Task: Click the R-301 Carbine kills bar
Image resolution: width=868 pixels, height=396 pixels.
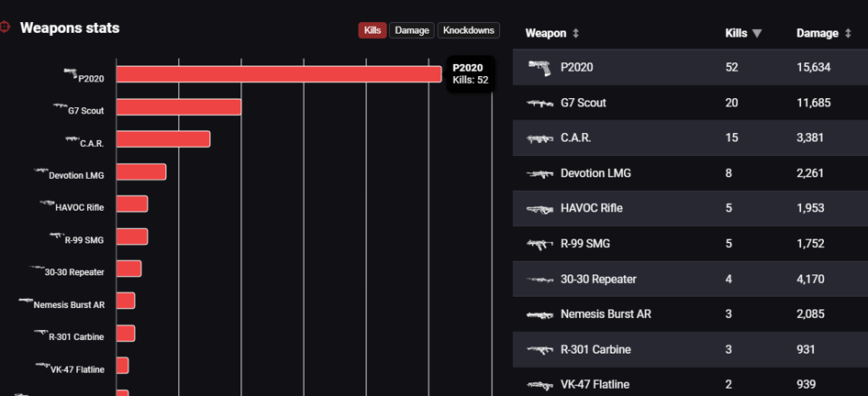Action: click(126, 334)
